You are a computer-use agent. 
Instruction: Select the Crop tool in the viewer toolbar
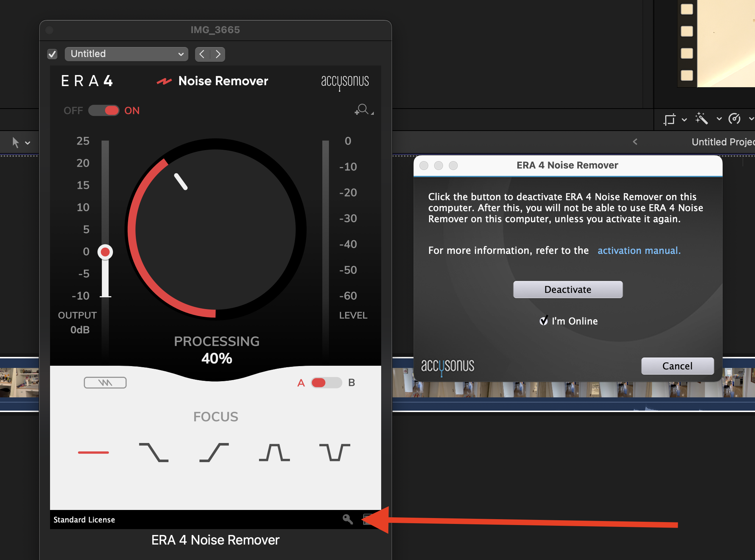click(x=671, y=119)
